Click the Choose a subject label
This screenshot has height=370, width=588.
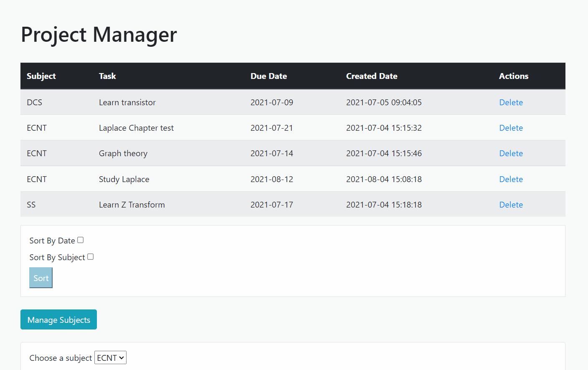[61, 358]
